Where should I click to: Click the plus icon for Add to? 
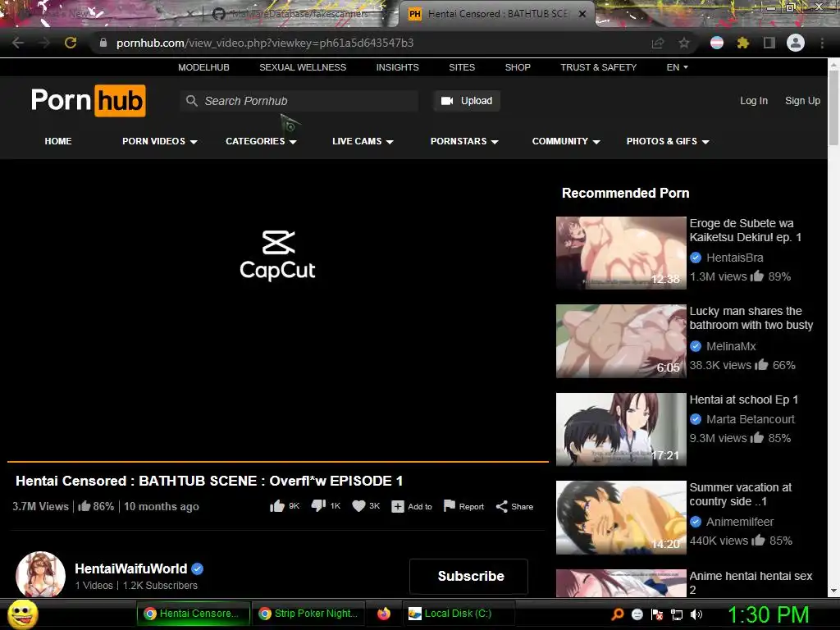coord(398,507)
